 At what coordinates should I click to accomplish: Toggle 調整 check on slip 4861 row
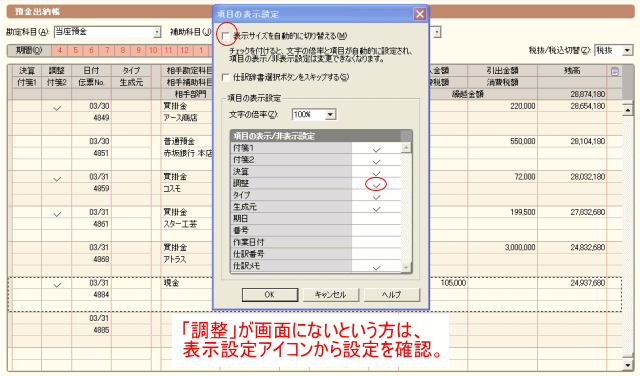click(57, 214)
